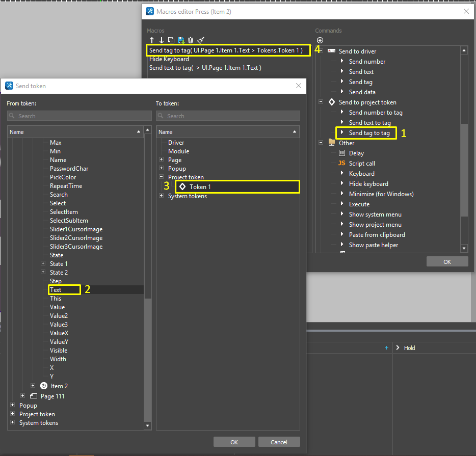The height and width of the screenshot is (456, 476).
Task: Click the move macro up arrow icon
Action: click(x=152, y=40)
